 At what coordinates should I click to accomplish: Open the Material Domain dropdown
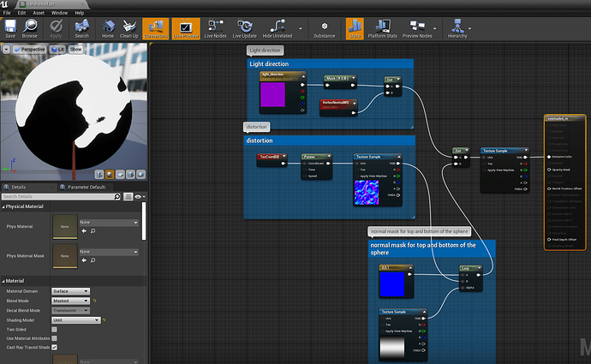coord(70,291)
